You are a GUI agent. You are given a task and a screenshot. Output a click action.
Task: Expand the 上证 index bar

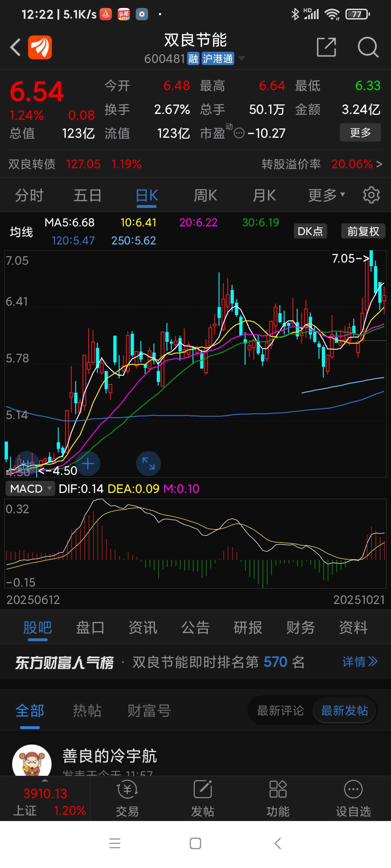click(45, 798)
